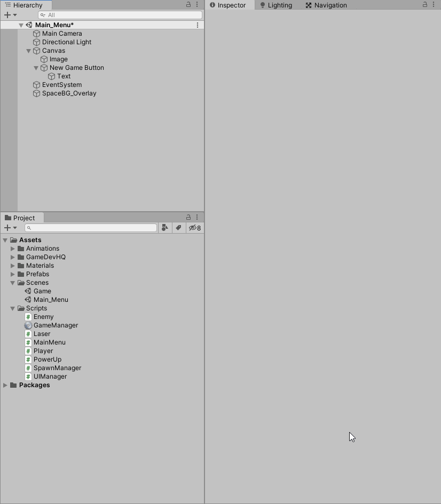Click the Text object cube icon
Viewport: 441px width, 504px height.
pyautogui.click(x=51, y=76)
